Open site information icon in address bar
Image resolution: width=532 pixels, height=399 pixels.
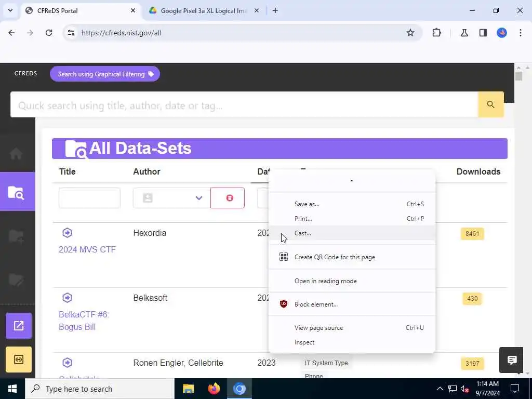(71, 33)
